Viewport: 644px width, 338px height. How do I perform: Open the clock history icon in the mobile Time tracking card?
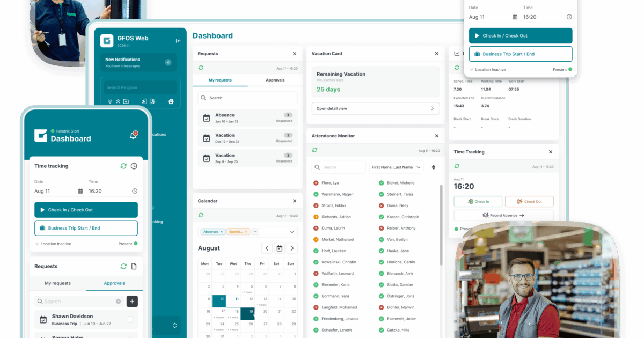pyautogui.click(x=134, y=166)
